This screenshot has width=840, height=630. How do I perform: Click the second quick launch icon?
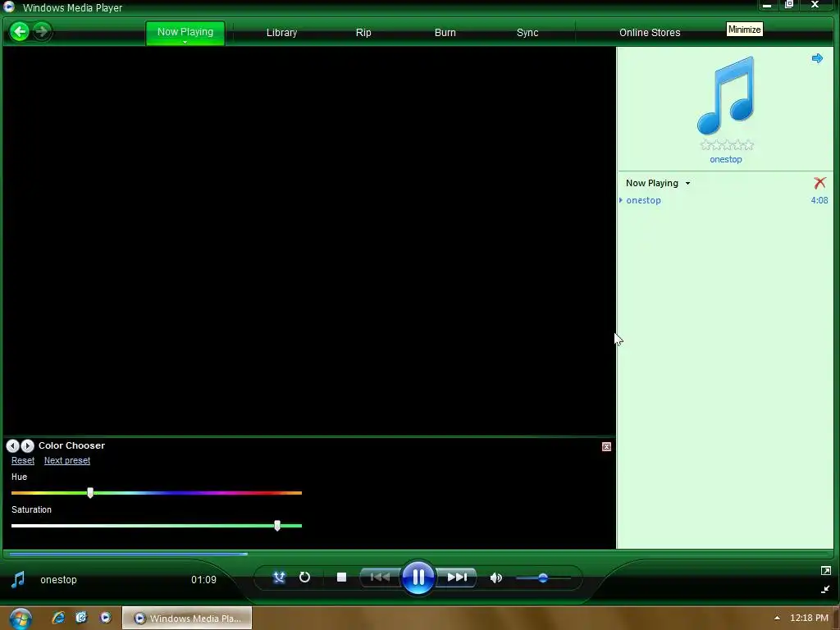click(81, 618)
